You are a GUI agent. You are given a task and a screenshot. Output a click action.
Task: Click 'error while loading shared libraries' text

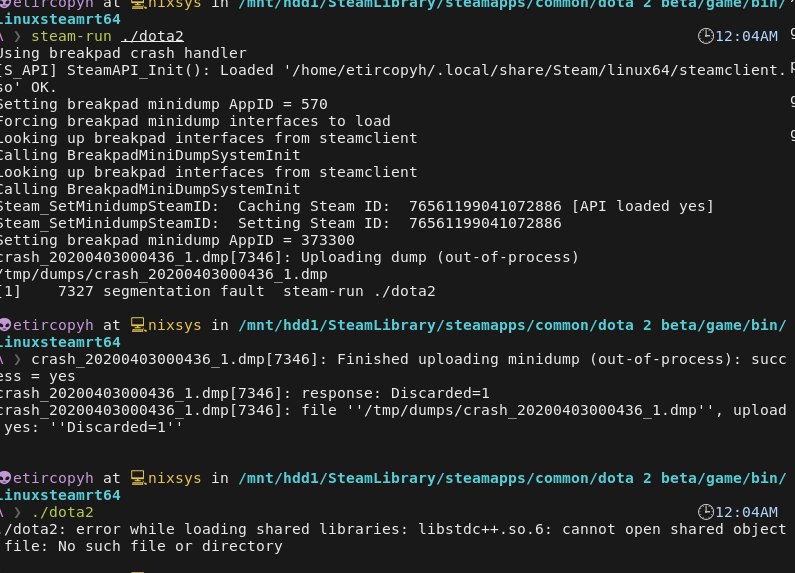coord(242,529)
